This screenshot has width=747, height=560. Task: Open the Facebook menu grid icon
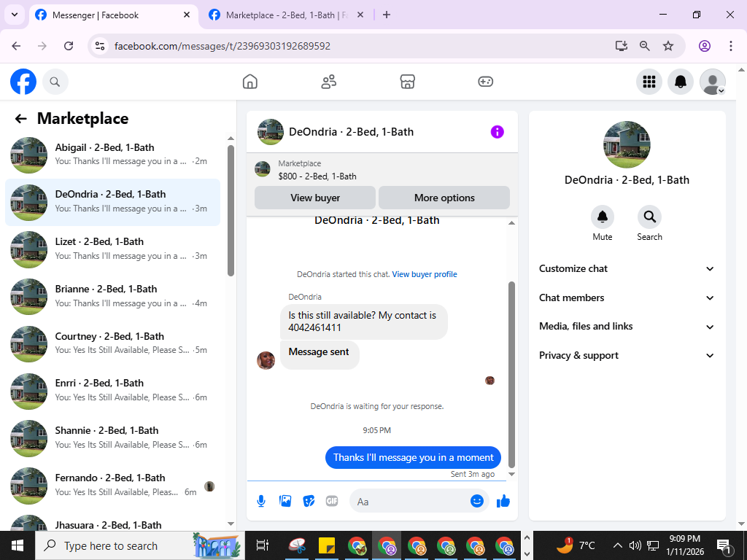point(649,82)
